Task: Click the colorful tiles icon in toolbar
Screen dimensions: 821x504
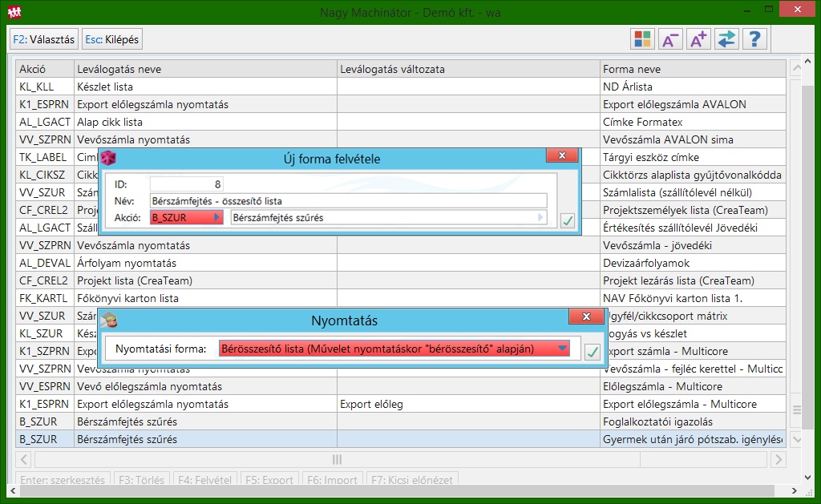Action: (642, 39)
